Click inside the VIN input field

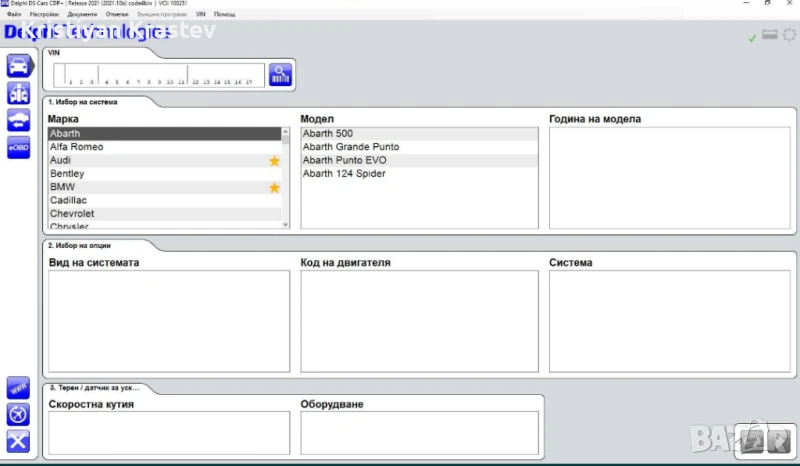tap(158, 74)
